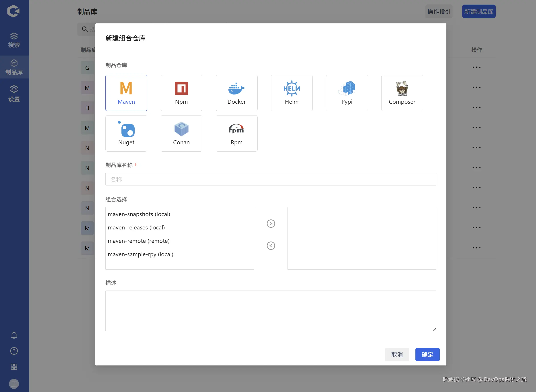Open the 搜索 search sidebar item
Image resolution: width=536 pixels, height=392 pixels.
pos(14,40)
